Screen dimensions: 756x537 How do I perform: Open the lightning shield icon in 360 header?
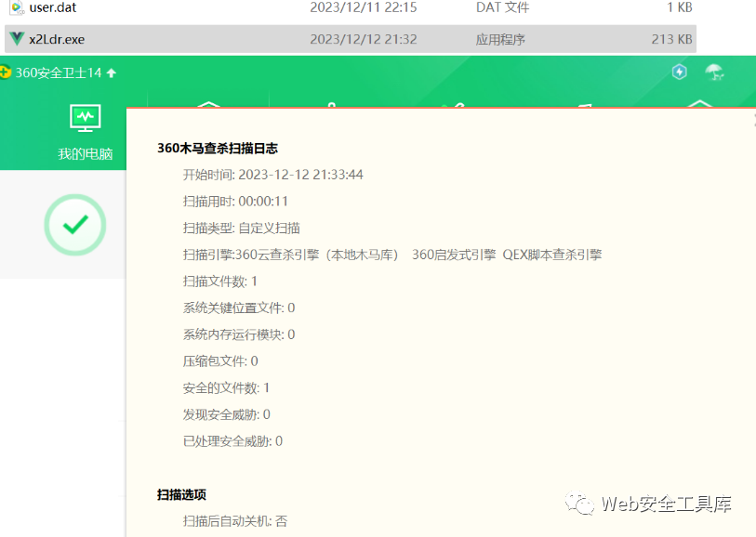point(680,72)
